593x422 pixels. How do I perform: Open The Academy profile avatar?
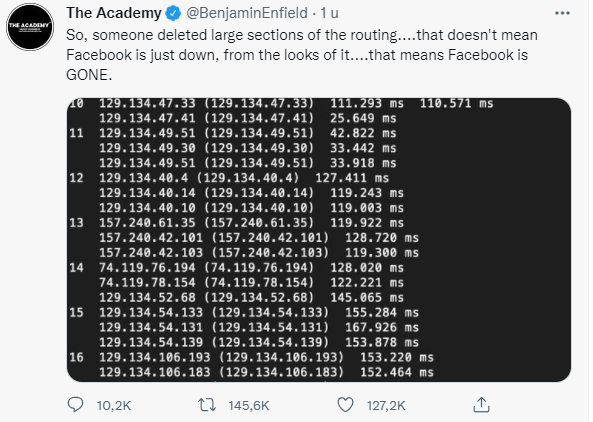pos(30,27)
